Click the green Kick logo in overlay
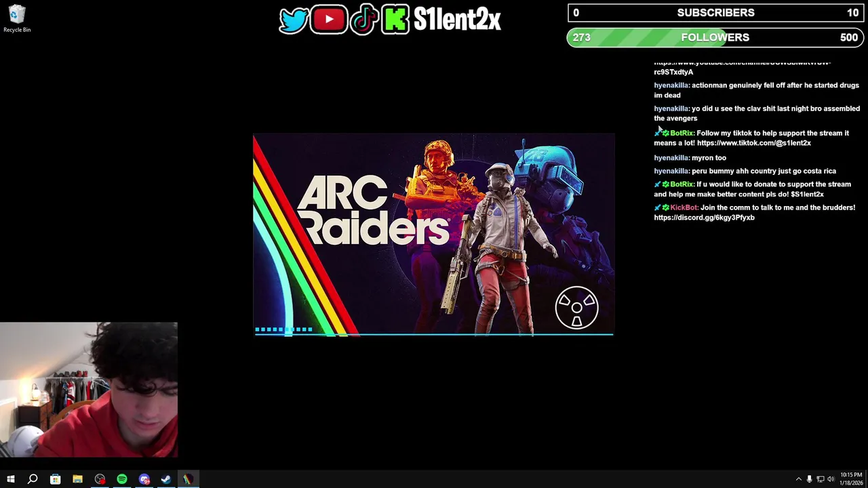The image size is (868, 488). click(395, 20)
